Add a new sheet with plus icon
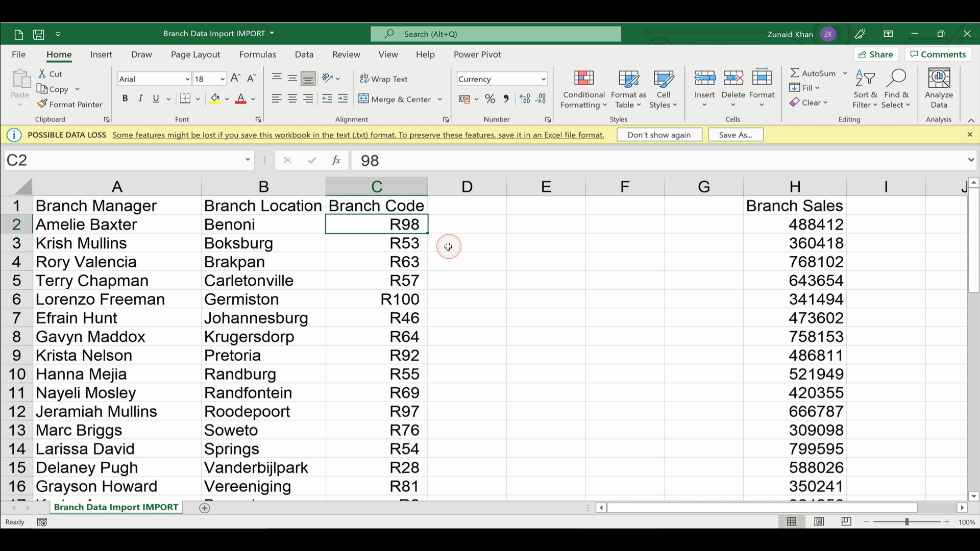The width and height of the screenshot is (980, 551). (205, 508)
